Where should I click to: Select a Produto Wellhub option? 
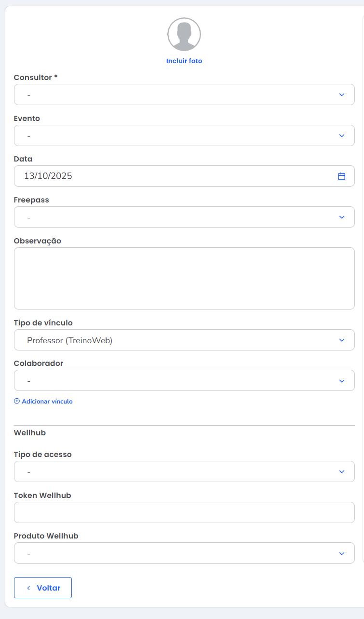click(x=178, y=553)
